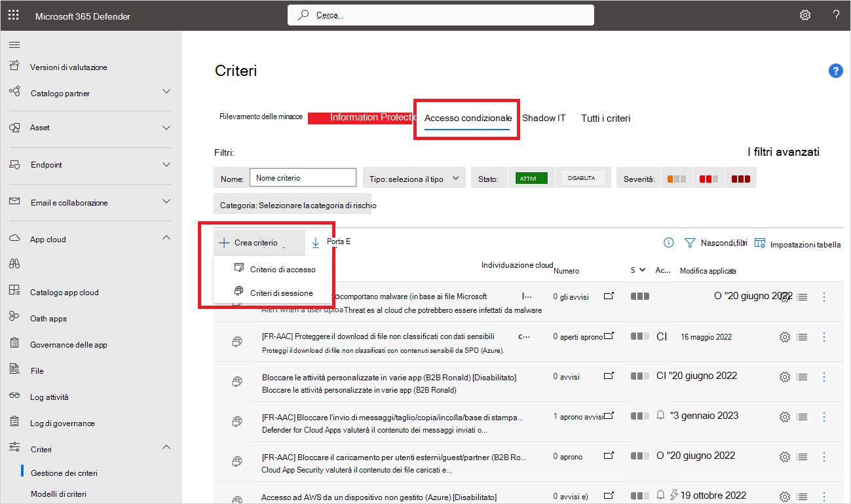Switch to Rilevamento delle minacce tab
Viewport: 851px width, 504px height.
point(261,117)
